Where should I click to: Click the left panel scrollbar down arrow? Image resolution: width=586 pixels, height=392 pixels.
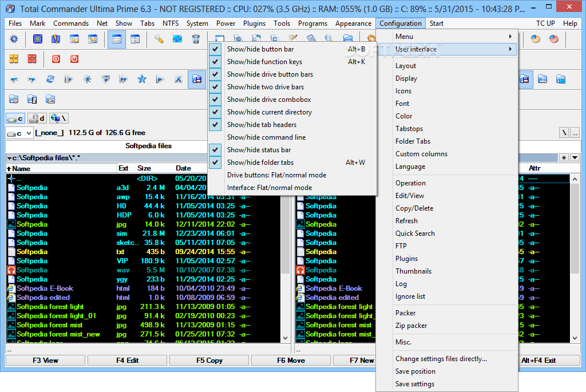click(285, 338)
